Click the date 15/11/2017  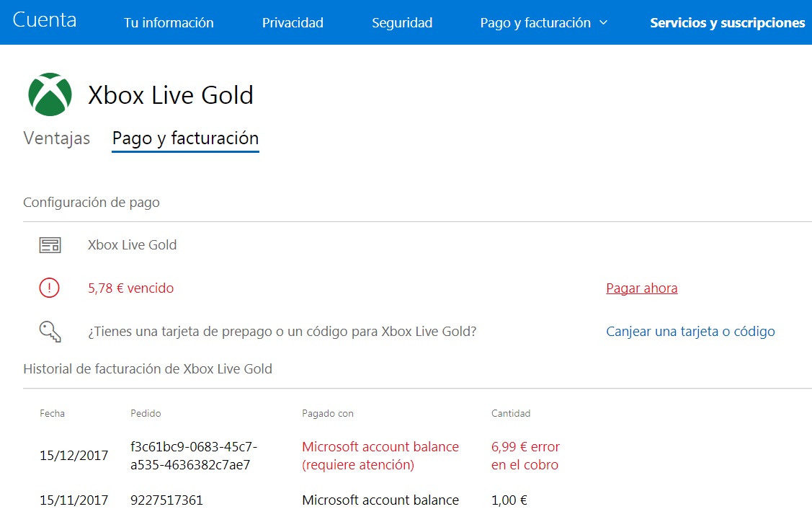click(74, 500)
